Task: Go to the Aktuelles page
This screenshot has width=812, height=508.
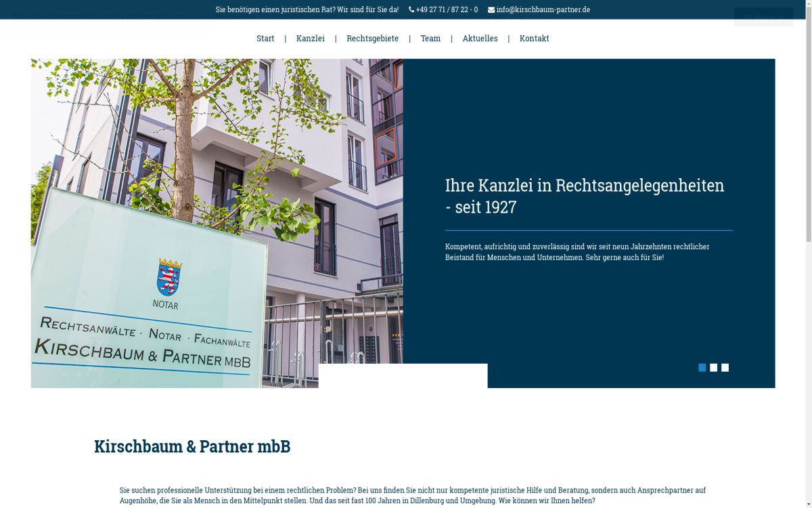Action: (480, 39)
